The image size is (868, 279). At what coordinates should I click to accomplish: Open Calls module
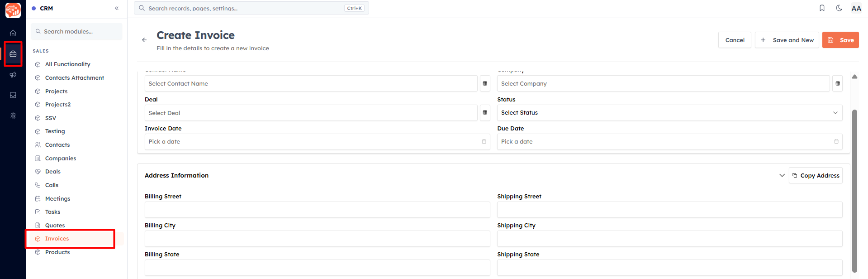coord(52,185)
